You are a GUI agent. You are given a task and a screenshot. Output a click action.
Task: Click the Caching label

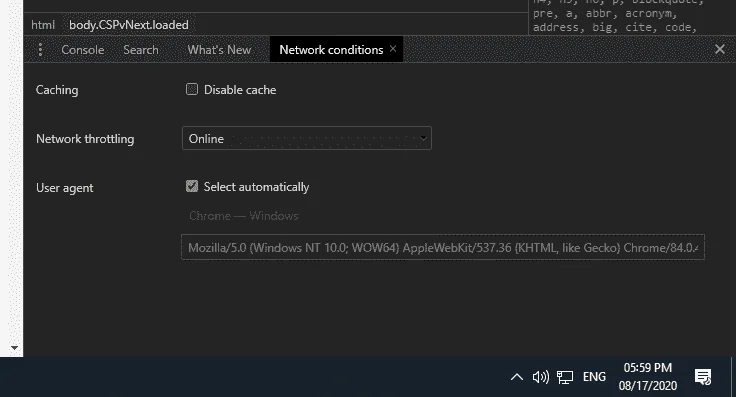(57, 90)
